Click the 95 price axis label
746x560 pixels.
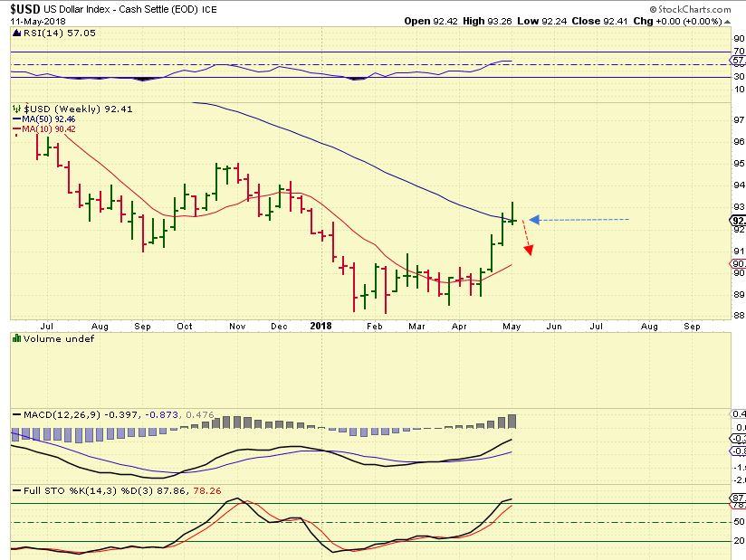739,163
